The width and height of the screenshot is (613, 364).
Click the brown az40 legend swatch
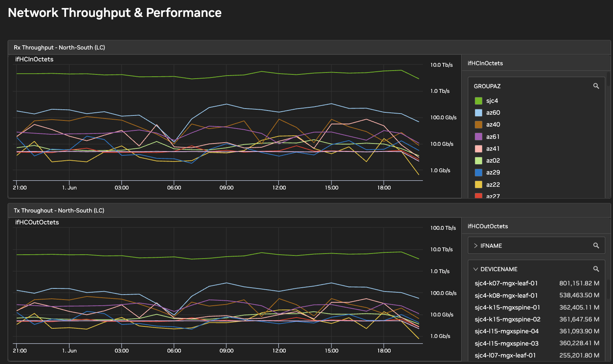pos(479,125)
